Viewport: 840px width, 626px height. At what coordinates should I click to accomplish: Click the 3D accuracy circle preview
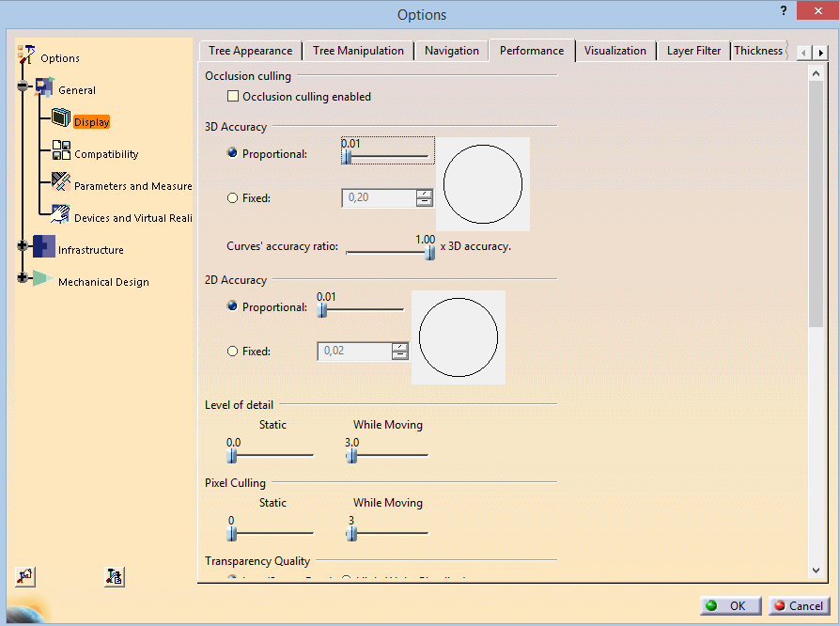coord(483,184)
